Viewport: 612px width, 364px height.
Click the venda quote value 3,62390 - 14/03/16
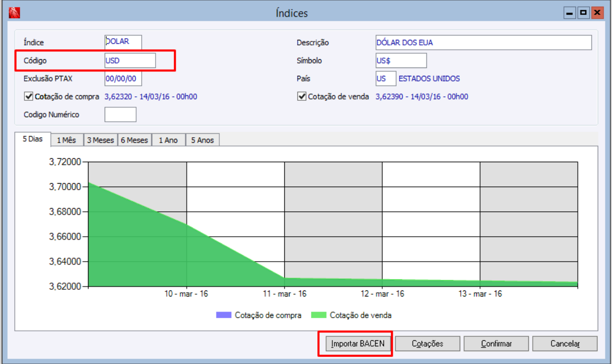[421, 97]
